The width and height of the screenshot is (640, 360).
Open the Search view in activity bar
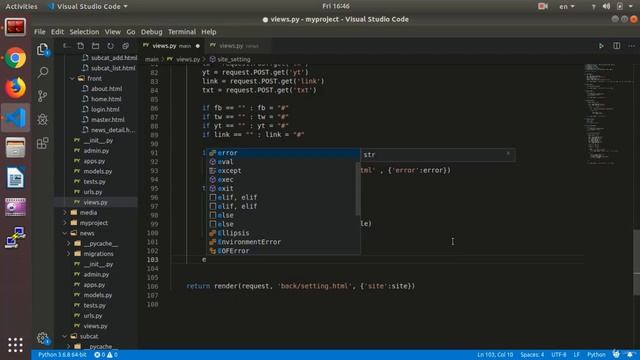pos(42,73)
